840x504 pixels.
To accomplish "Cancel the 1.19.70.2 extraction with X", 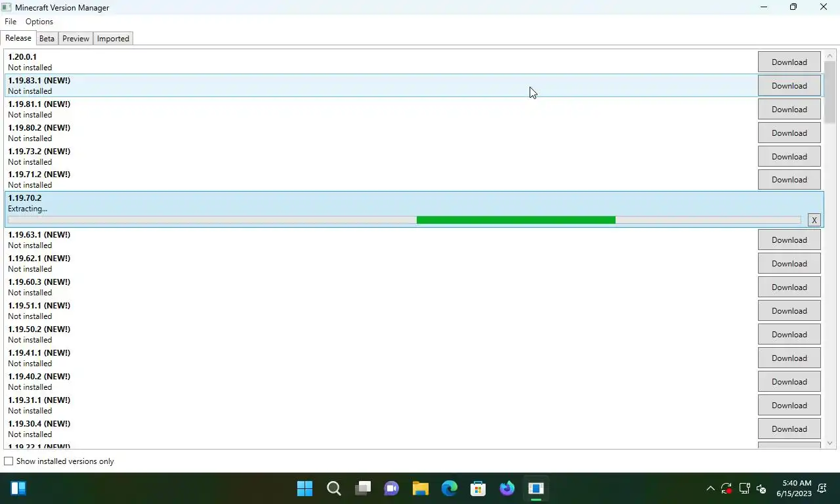I will click(814, 220).
